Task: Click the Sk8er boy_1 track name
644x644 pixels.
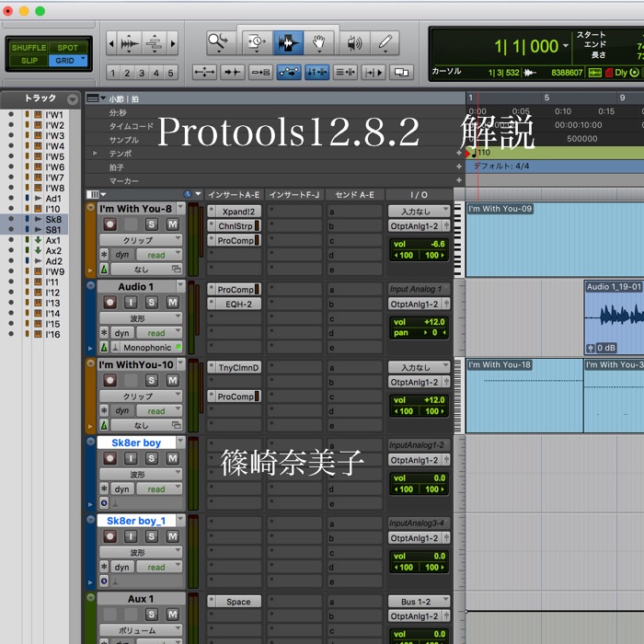Action: click(x=136, y=521)
